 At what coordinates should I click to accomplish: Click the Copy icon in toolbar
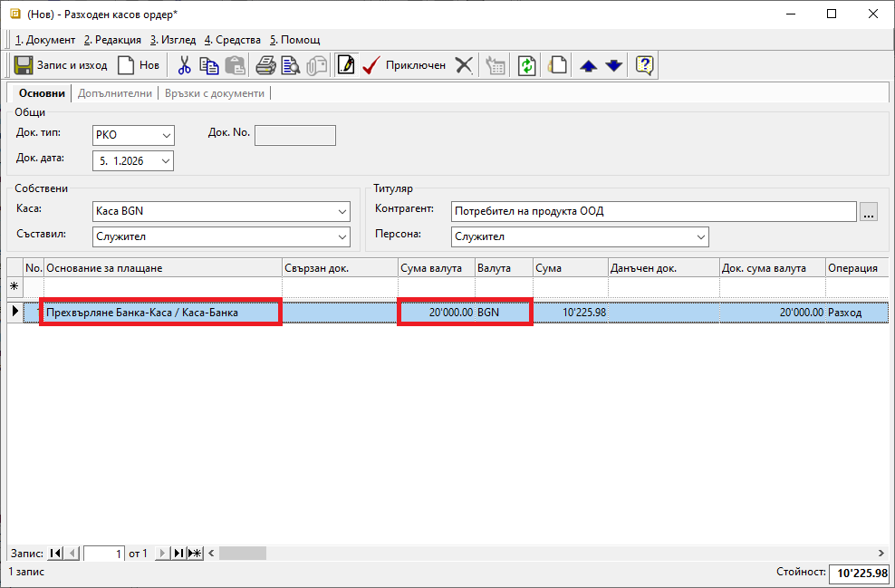point(209,65)
